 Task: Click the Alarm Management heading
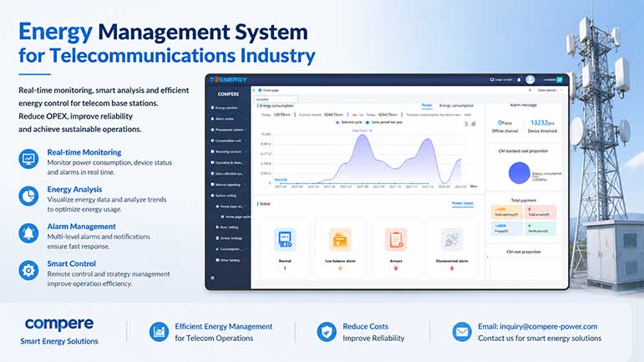[x=81, y=227]
